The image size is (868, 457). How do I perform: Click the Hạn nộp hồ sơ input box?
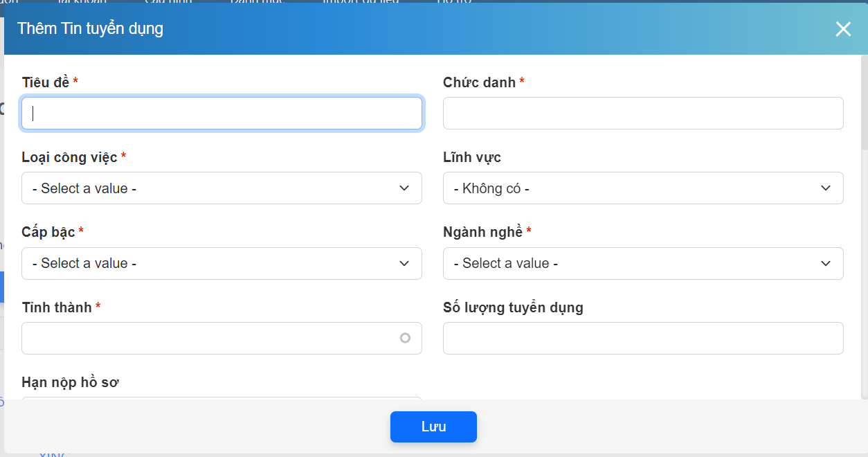(221, 398)
